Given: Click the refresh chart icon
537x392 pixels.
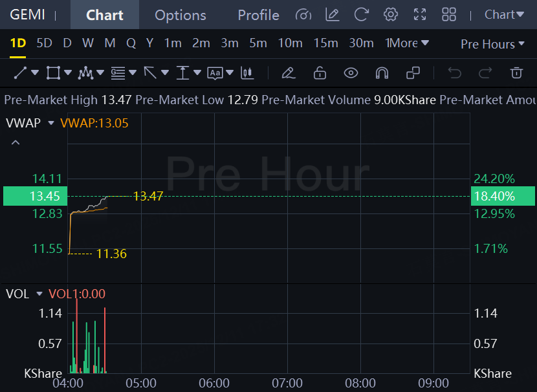Looking at the screenshot, I should (x=362, y=14).
